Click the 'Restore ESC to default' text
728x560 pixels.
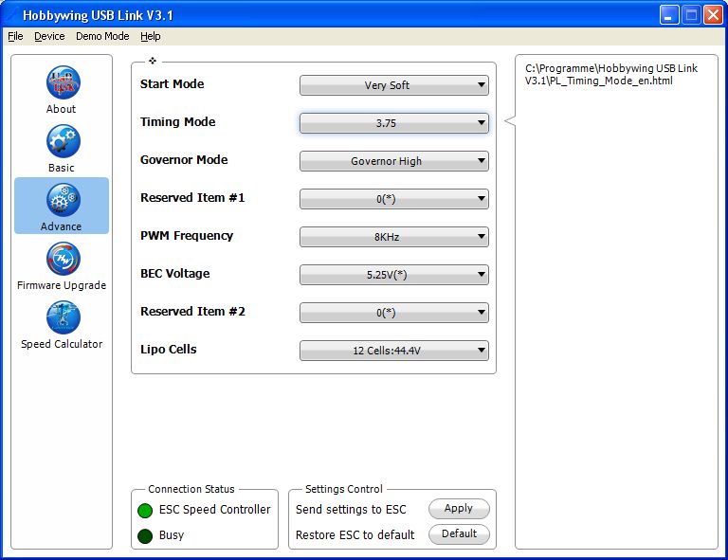[355, 535]
